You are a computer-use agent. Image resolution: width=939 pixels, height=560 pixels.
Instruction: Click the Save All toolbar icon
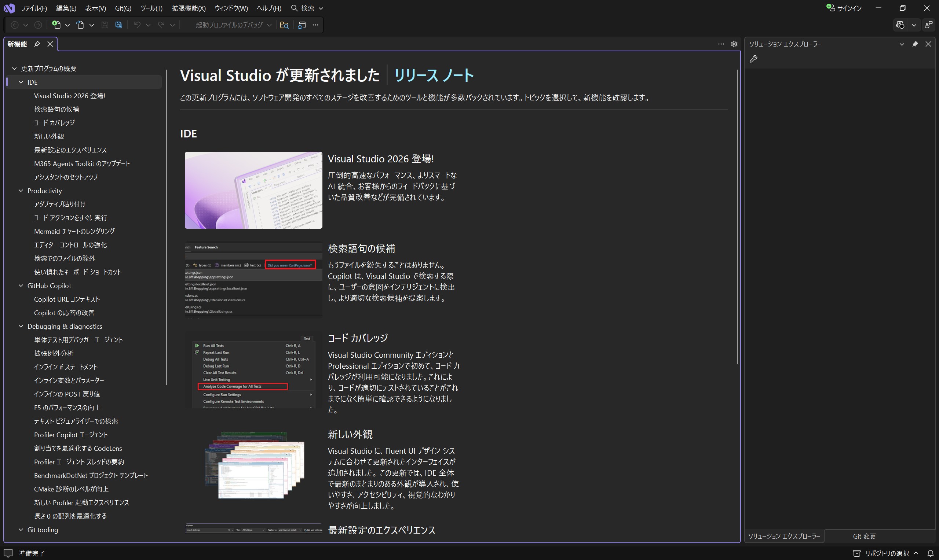pyautogui.click(x=118, y=25)
